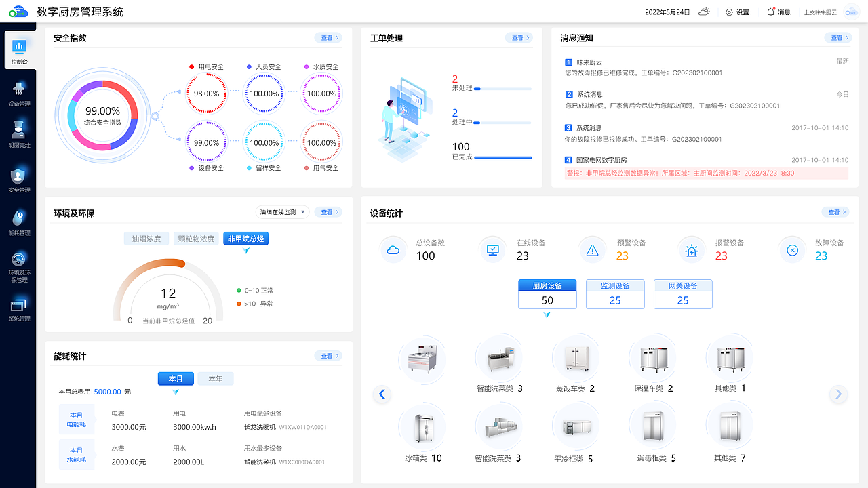Viewport: 868px width, 488px height.
Task: Click 本月水能耗 button
Action: click(x=76, y=455)
